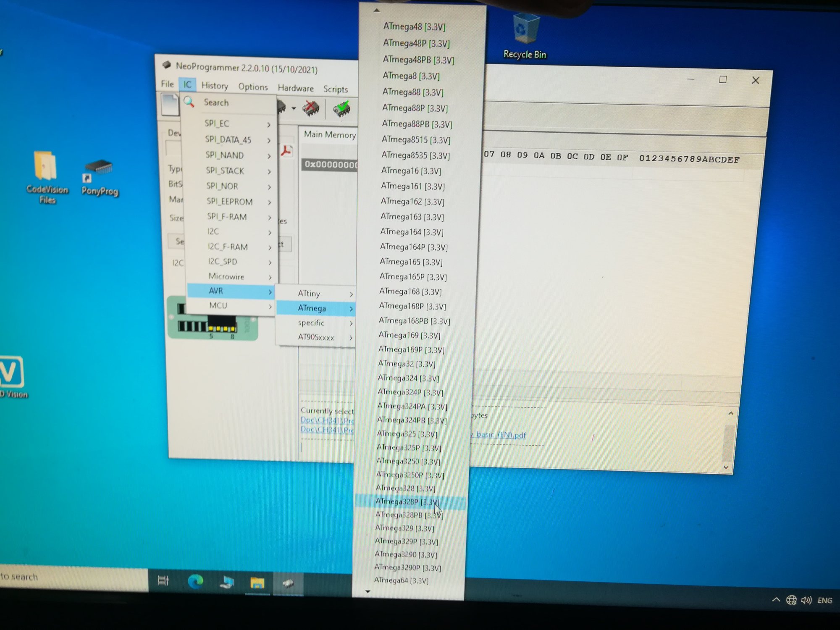Viewport: 840px width, 630px height.
Task: Click the Verify chip toolbar icon
Action: click(342, 109)
